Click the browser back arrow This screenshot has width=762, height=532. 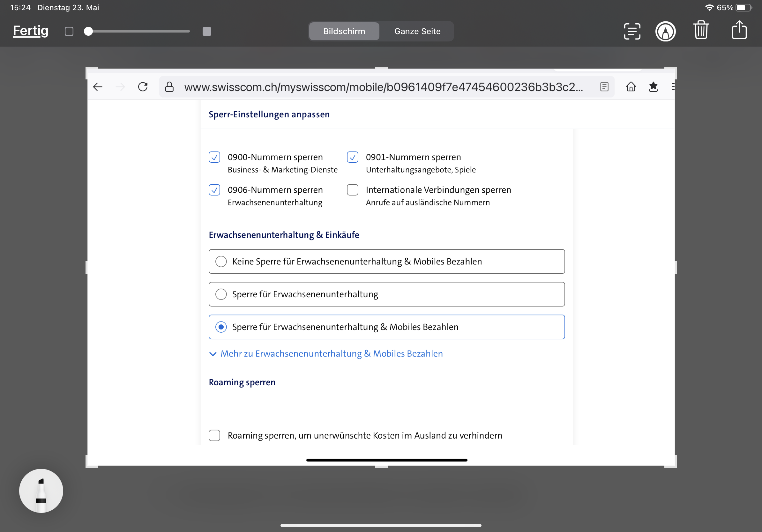pyautogui.click(x=98, y=87)
